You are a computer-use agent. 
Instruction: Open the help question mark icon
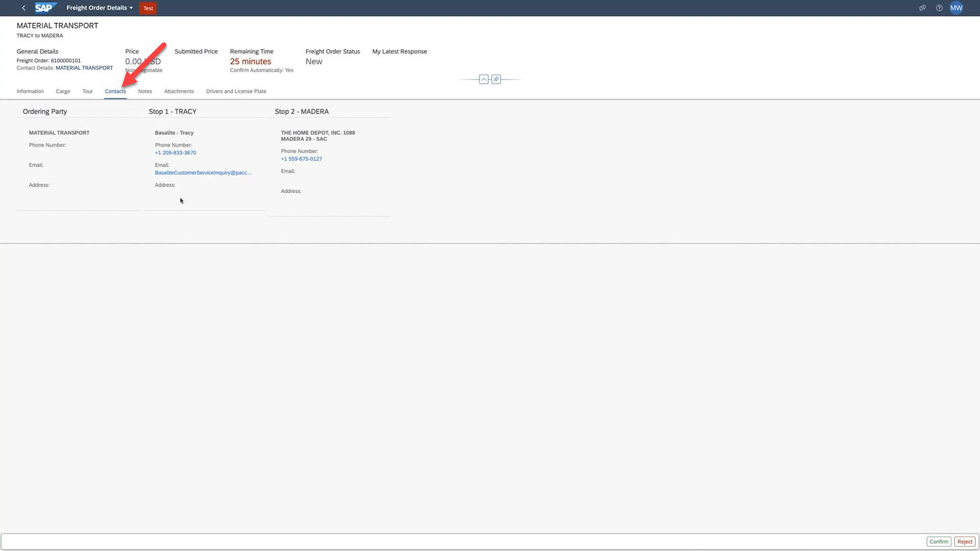click(939, 8)
